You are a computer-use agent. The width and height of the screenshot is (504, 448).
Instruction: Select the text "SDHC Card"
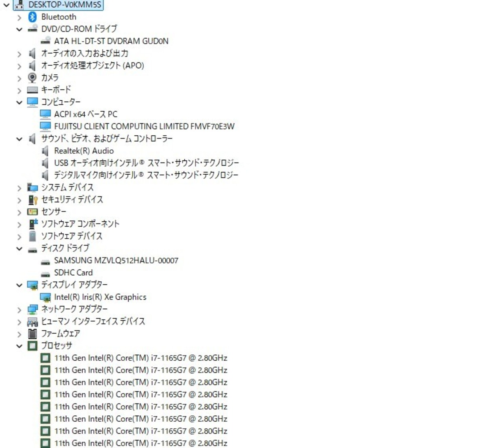tap(73, 273)
